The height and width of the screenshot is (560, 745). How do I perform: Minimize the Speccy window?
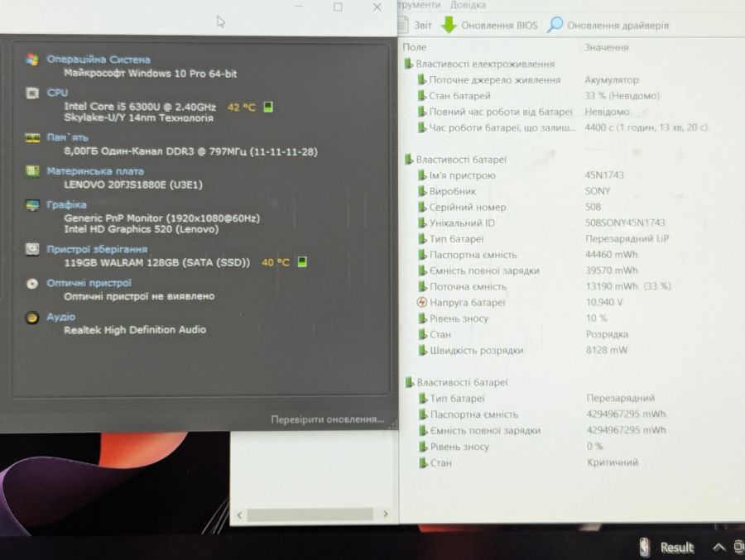[299, 7]
